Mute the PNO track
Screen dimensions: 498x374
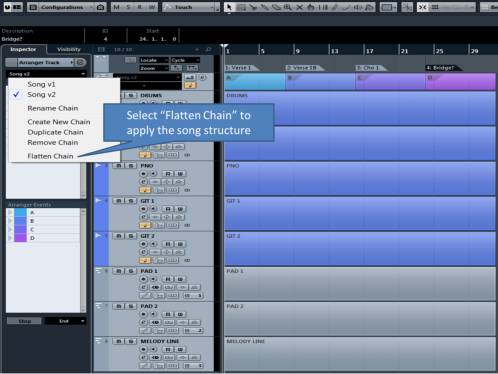[118, 166]
